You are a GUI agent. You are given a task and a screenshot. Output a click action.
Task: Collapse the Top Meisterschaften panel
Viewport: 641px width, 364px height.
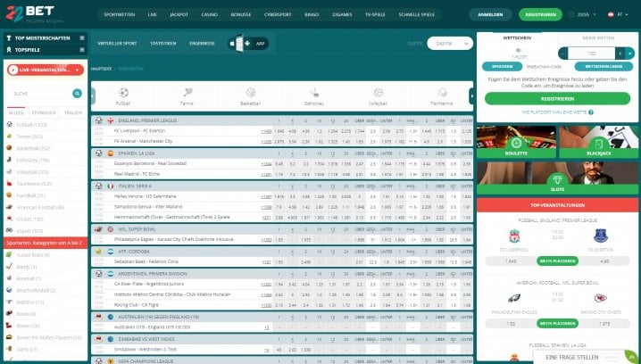pos(82,38)
